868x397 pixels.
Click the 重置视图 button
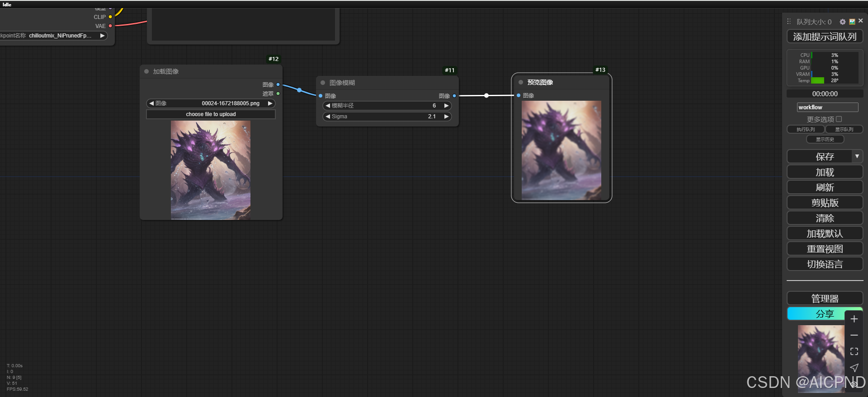tap(825, 249)
